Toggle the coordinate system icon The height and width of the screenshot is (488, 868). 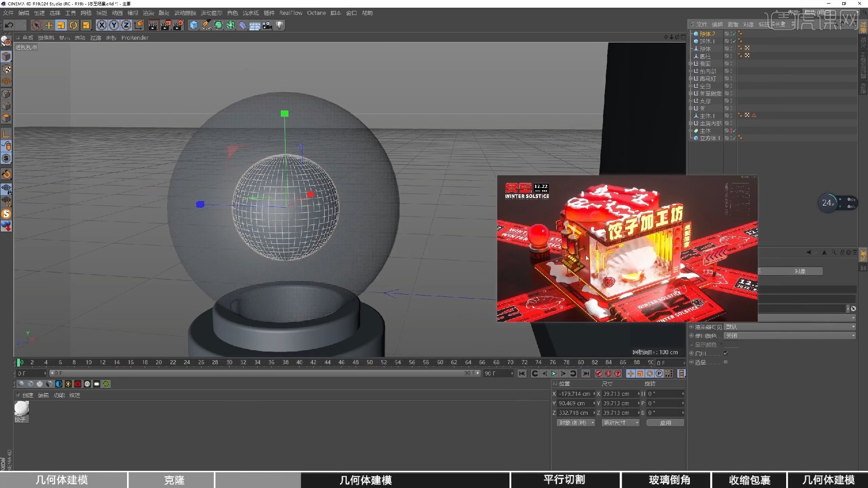pyautogui.click(x=139, y=25)
